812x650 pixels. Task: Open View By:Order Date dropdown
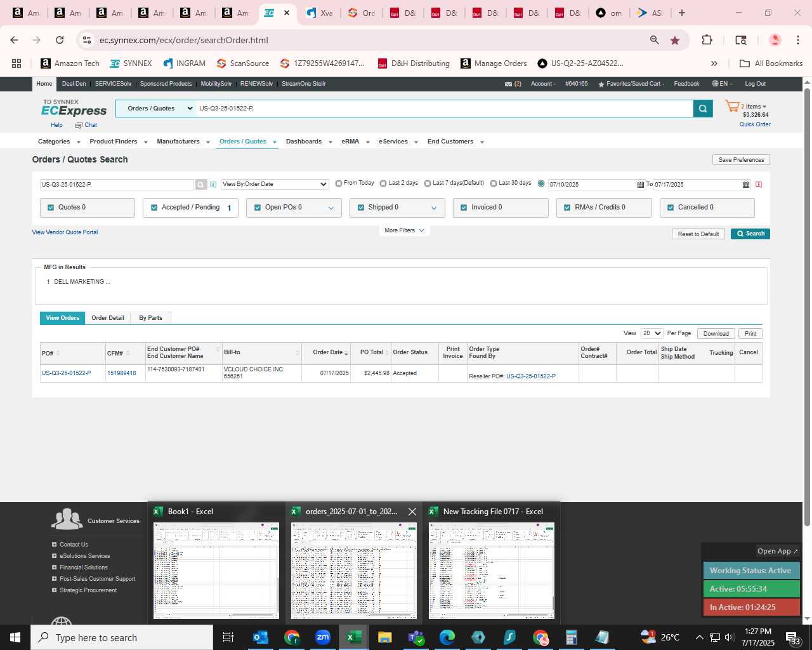point(275,184)
